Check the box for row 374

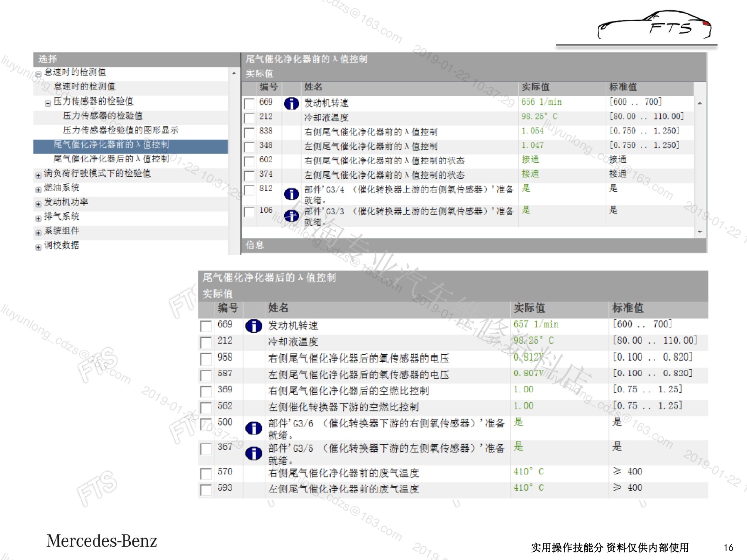(249, 176)
